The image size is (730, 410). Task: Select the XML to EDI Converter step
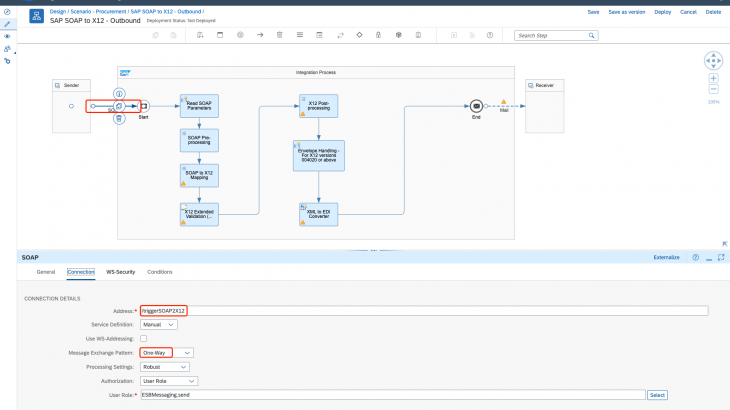tap(318, 215)
